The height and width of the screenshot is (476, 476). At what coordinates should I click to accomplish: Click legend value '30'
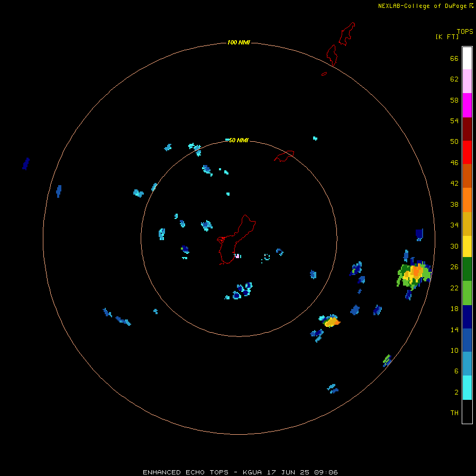[x=454, y=246]
